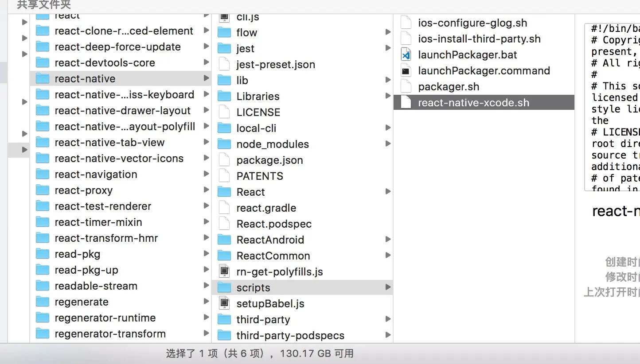Click the launchPackager.command terminal icon
640x364 pixels.
pos(406,71)
